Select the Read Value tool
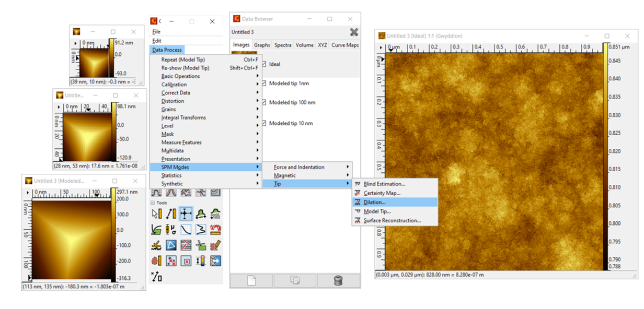Screen dimensions: 644x309 (157, 213)
